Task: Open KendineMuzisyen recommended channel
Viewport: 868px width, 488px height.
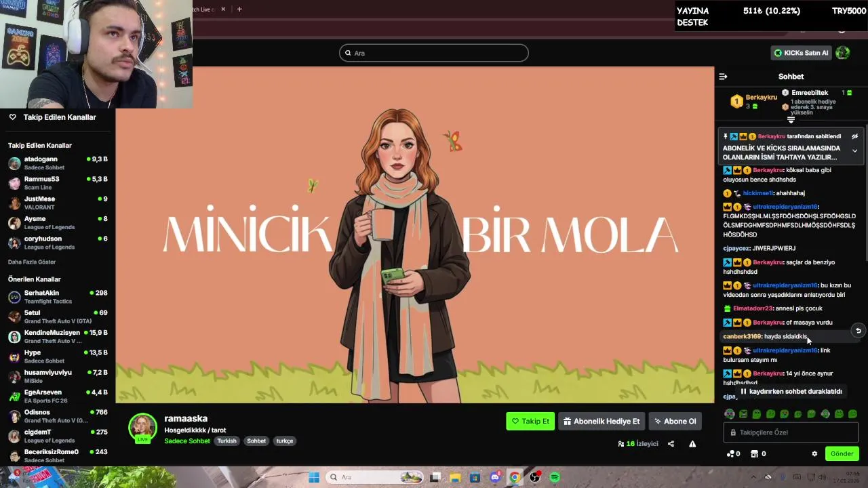Action: tap(58, 336)
